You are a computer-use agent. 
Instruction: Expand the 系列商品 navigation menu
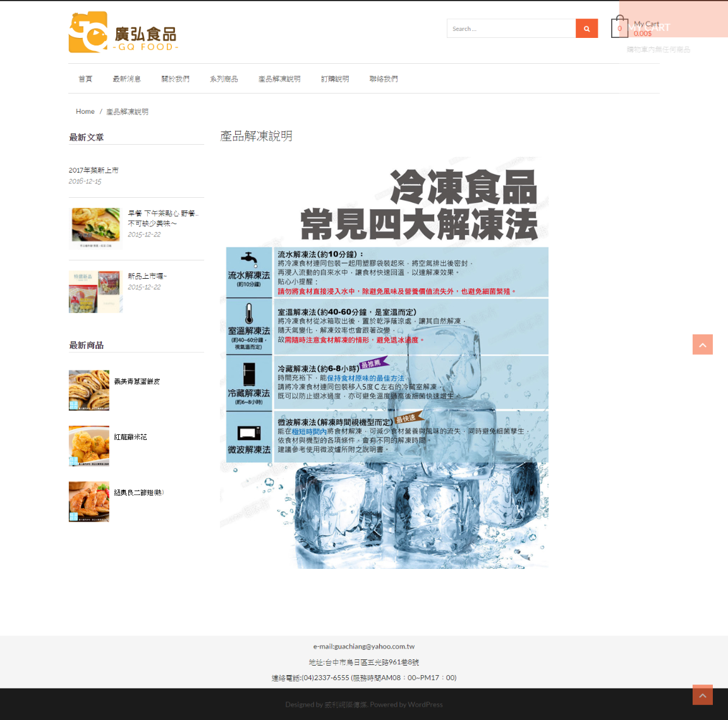(x=224, y=79)
